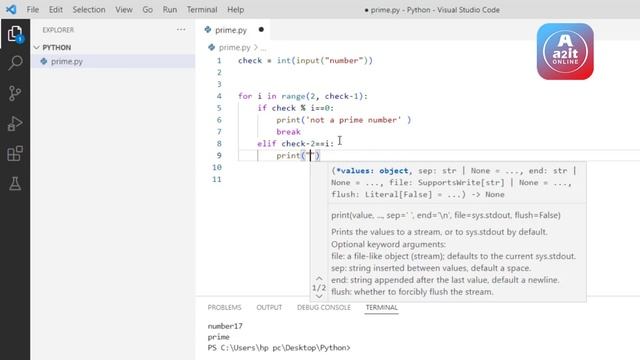640x360 pixels.
Task: Click the 'if check % i==0:' line
Action: click(x=296, y=108)
